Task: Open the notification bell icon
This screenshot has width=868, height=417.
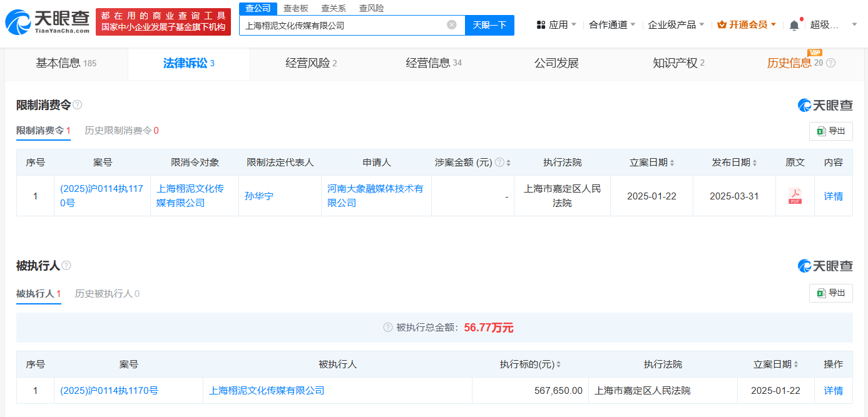Action: pyautogui.click(x=794, y=25)
